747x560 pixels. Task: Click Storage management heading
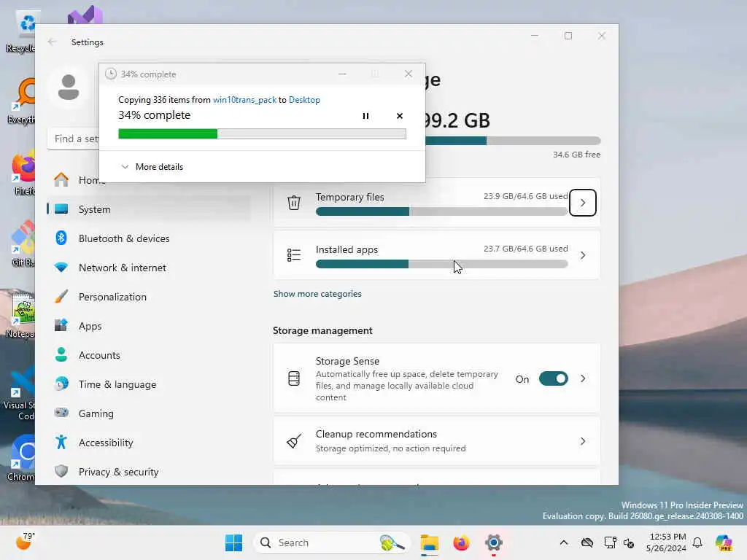[x=322, y=330]
